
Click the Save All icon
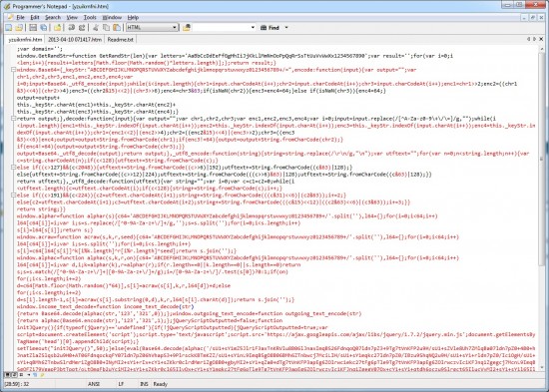coord(44,27)
